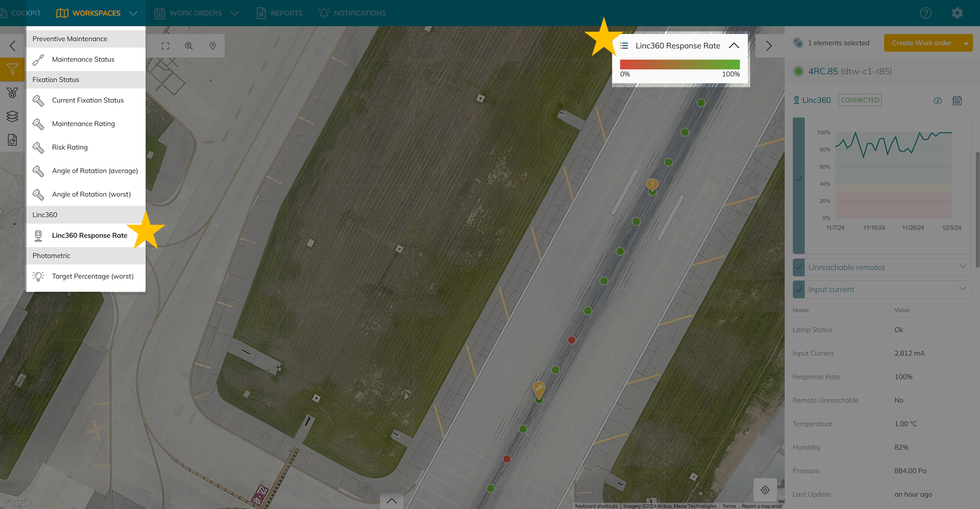Toggle the chart series checkbox bar
This screenshot has width=980, height=509.
(799, 179)
